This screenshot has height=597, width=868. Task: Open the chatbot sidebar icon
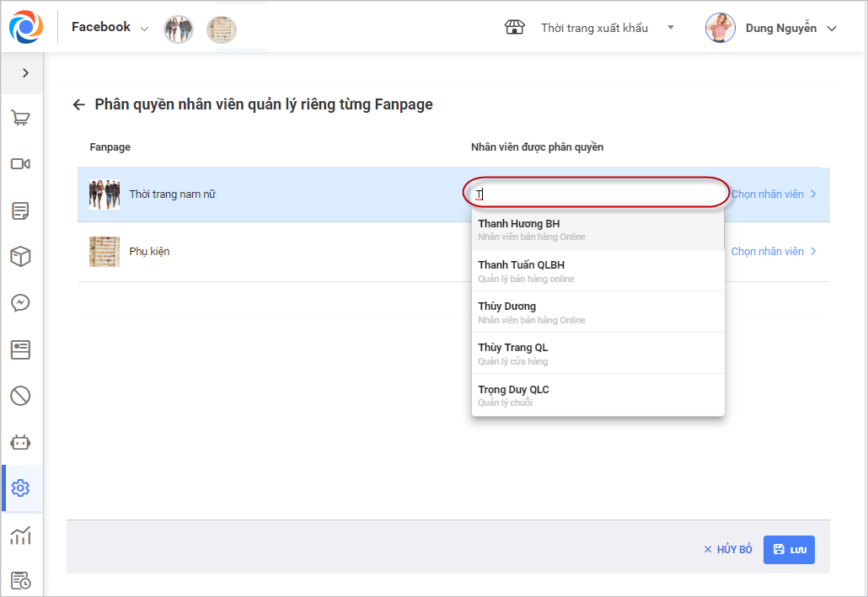[x=21, y=442]
